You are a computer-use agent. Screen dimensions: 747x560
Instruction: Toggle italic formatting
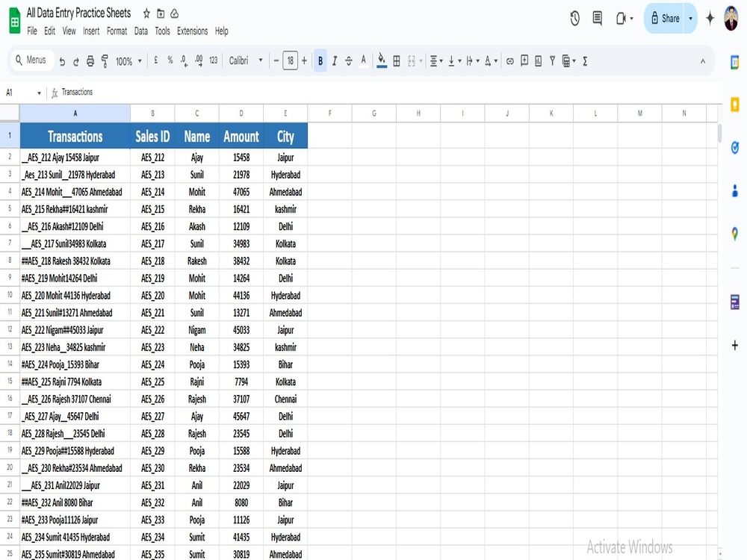click(335, 61)
